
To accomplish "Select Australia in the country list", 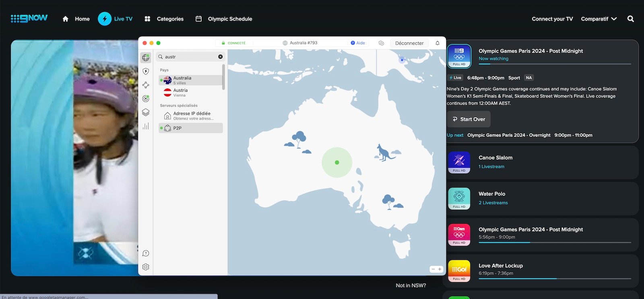I will [x=191, y=80].
